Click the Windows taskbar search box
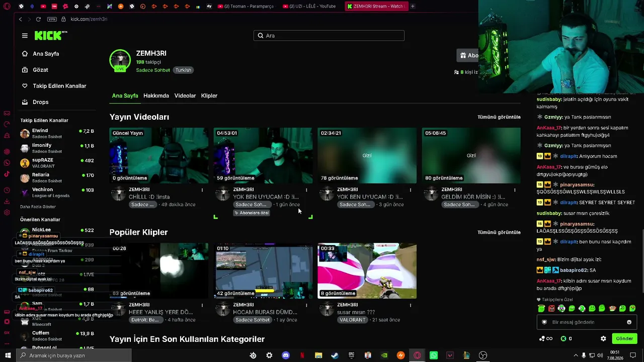The height and width of the screenshot is (362, 644). [x=73, y=355]
